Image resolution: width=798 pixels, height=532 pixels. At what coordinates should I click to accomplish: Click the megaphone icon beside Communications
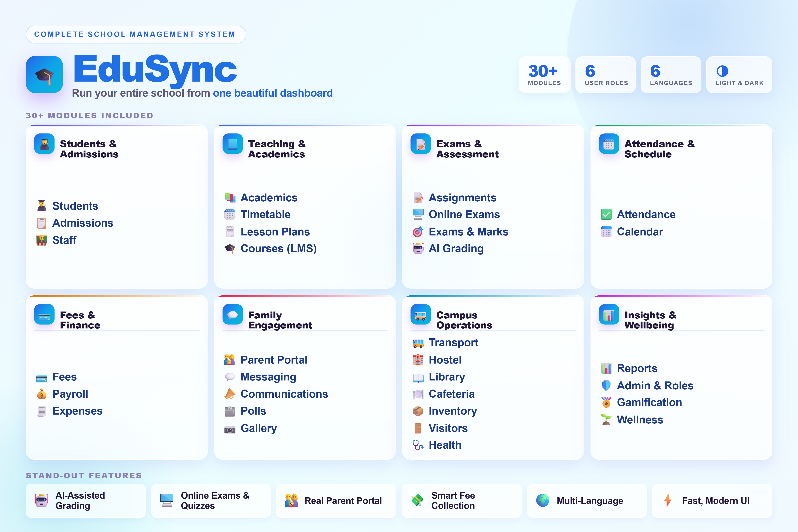tap(230, 394)
